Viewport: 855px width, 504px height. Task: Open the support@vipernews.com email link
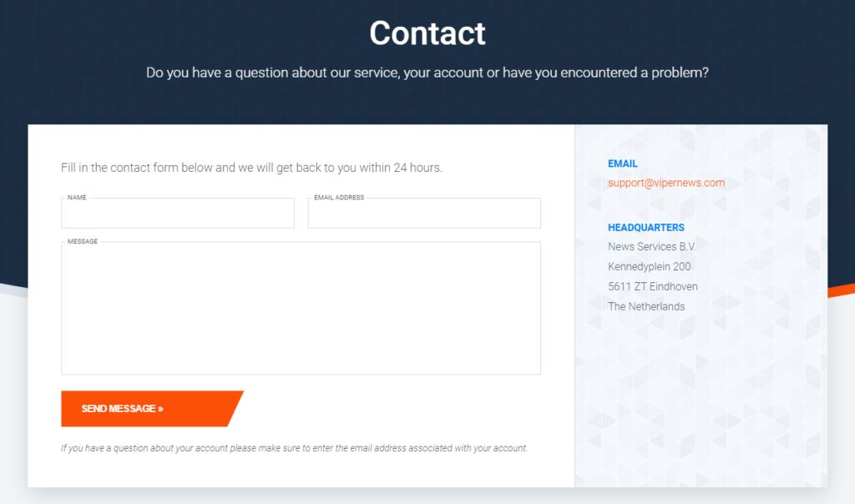pyautogui.click(x=666, y=183)
